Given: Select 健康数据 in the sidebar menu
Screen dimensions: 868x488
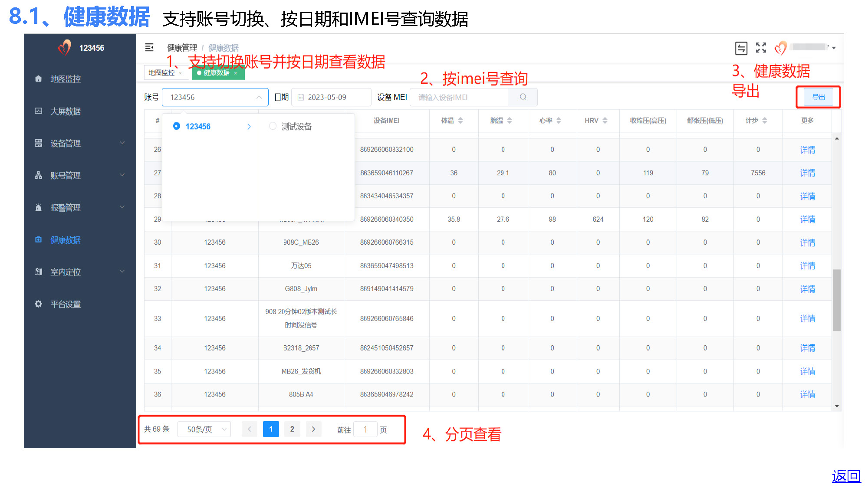Looking at the screenshot, I should tap(65, 240).
